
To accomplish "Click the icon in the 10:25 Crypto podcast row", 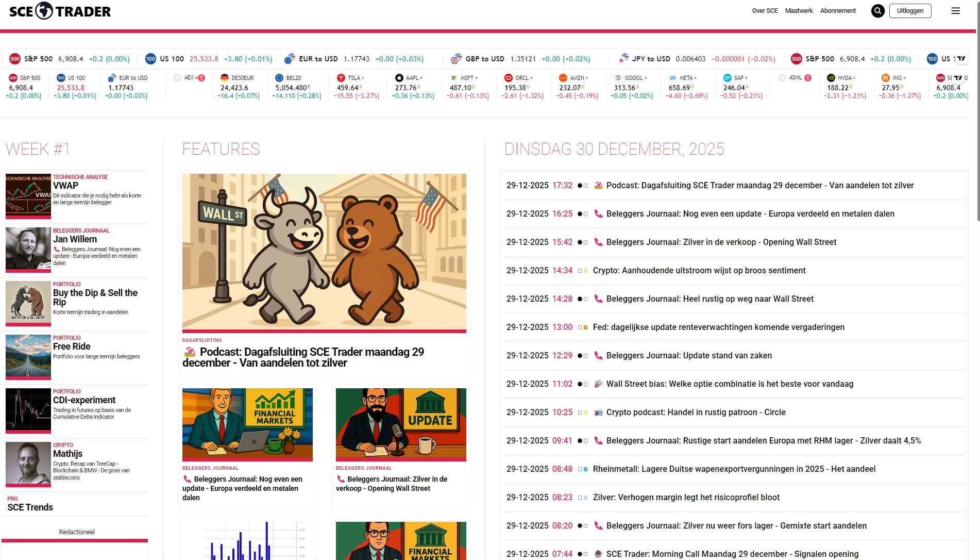I will tap(598, 413).
